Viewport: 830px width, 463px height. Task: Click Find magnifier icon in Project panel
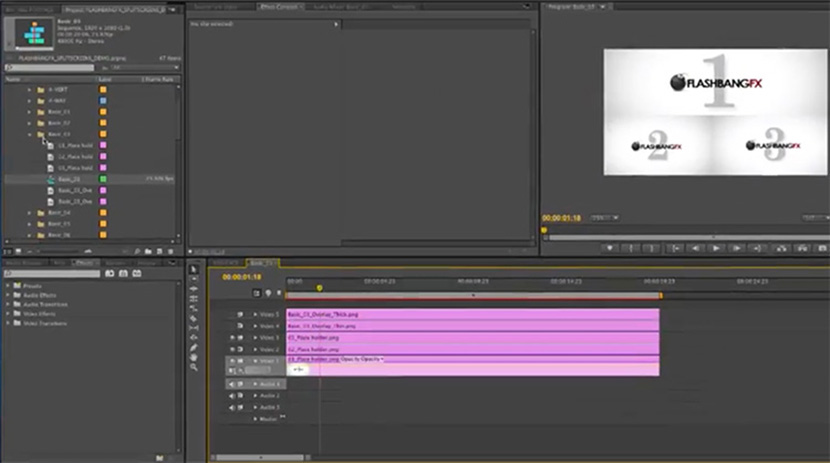coord(137,251)
